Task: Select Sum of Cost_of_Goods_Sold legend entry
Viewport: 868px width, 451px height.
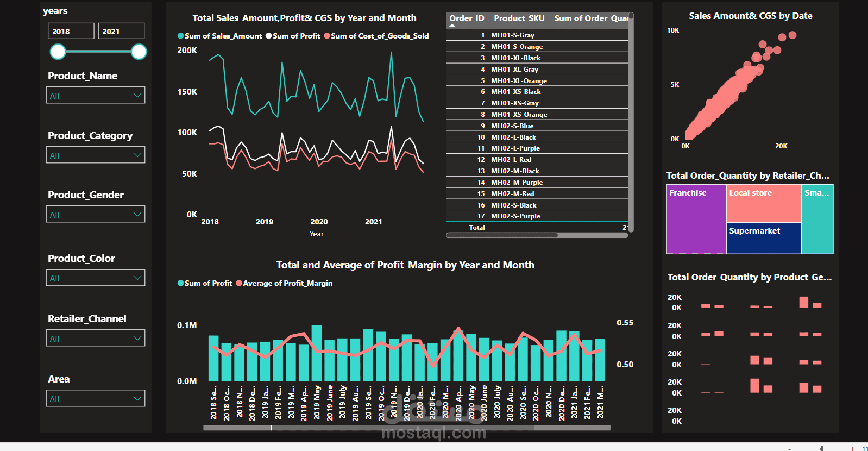Action: (x=376, y=36)
